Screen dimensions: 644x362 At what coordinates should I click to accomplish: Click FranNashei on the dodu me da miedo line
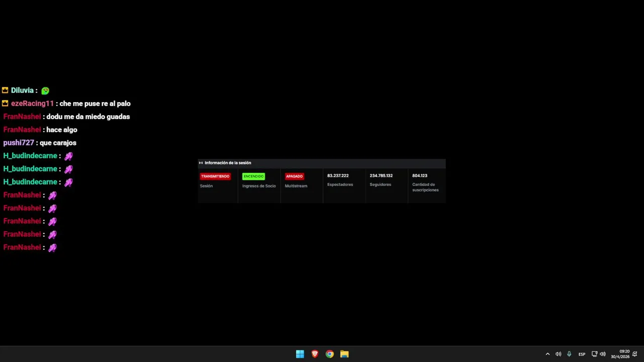[22, 117]
